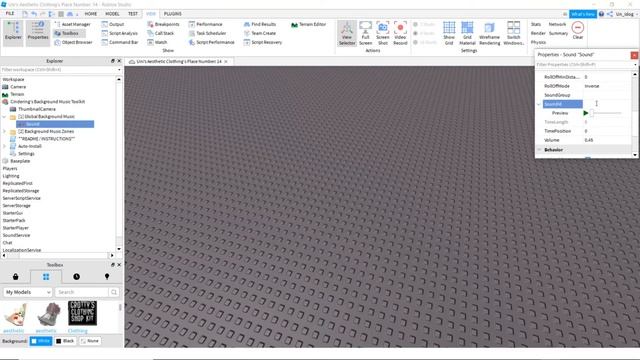
Task: Focus the Filter workspace field
Action: pyautogui.click(x=61, y=70)
